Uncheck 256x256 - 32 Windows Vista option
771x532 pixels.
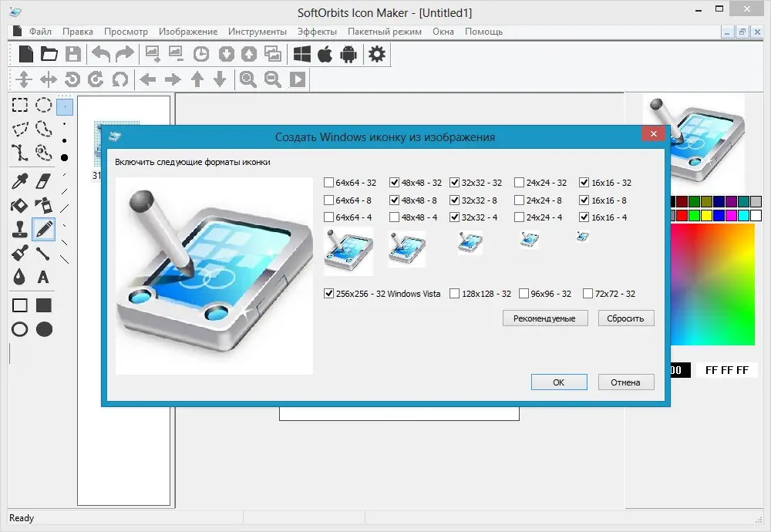coord(329,294)
